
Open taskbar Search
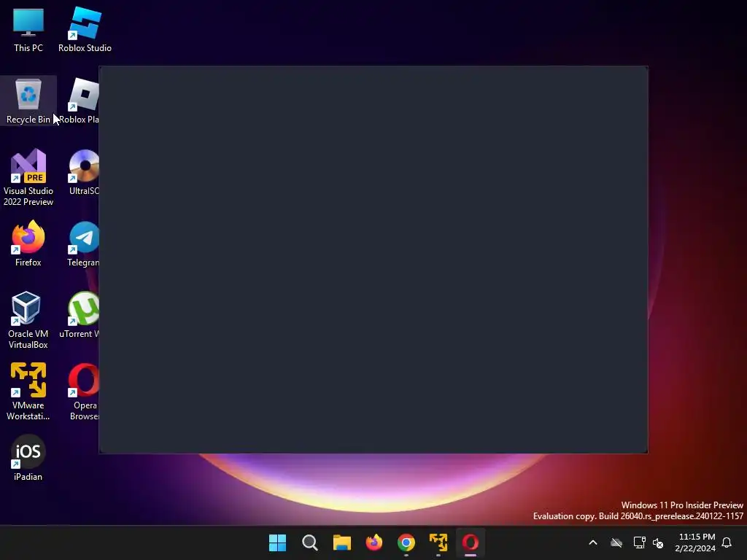(x=309, y=542)
